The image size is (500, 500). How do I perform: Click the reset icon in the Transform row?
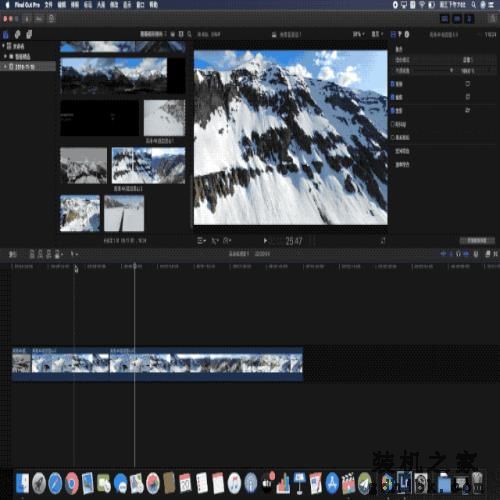(x=468, y=84)
